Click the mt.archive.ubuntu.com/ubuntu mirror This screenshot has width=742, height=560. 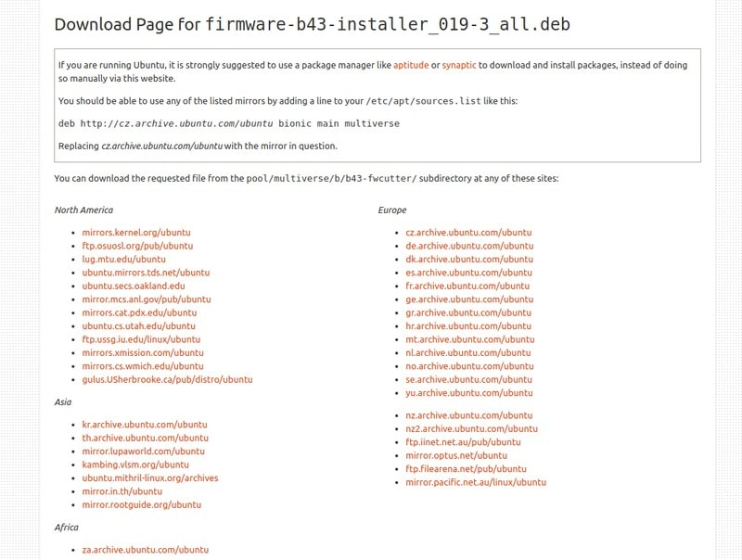(x=470, y=339)
